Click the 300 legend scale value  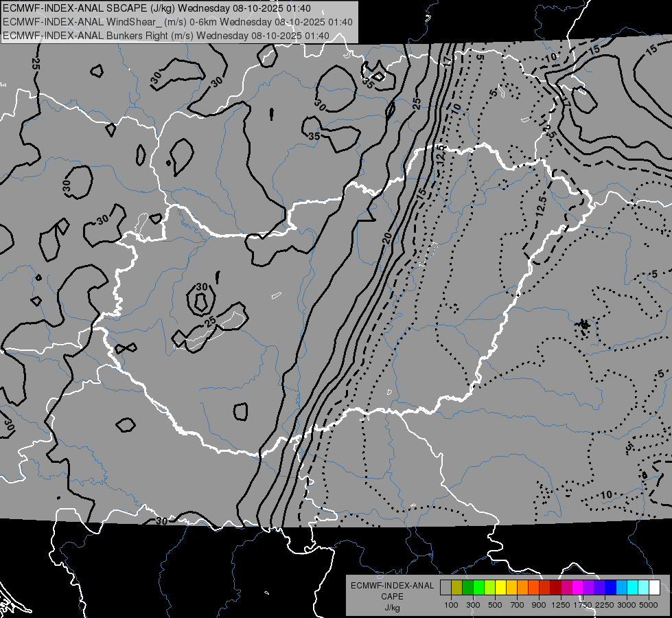(473, 605)
